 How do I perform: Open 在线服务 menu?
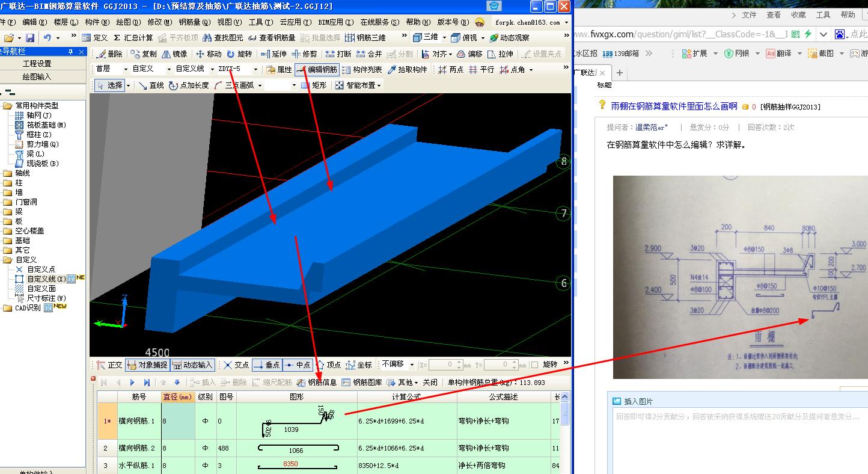(x=379, y=22)
